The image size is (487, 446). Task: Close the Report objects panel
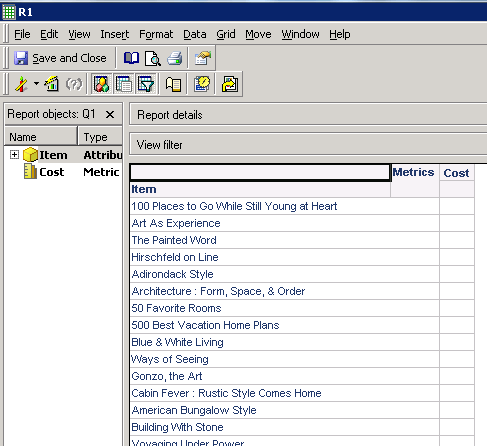coord(110,114)
